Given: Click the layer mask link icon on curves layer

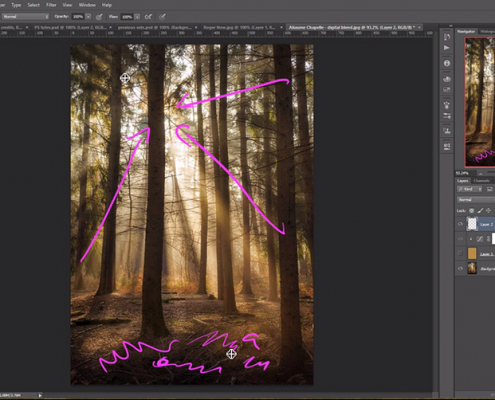Looking at the screenshot, I should click(x=488, y=239).
